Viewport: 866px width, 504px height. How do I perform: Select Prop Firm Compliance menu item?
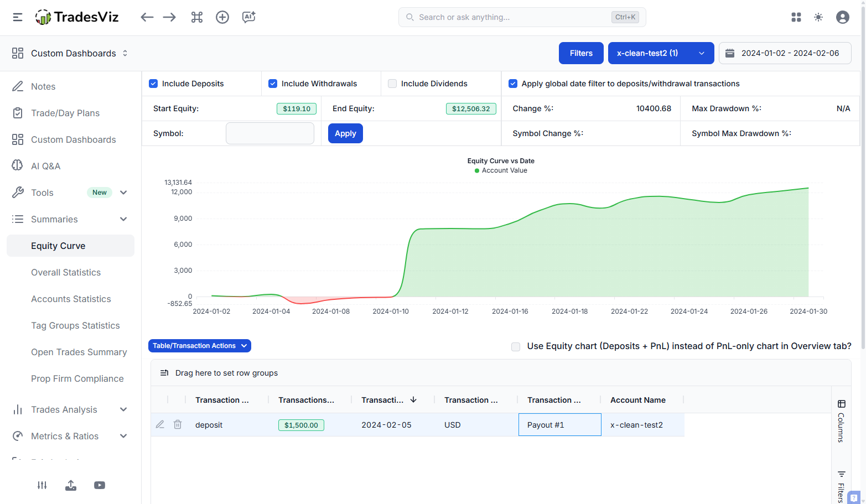point(77,378)
